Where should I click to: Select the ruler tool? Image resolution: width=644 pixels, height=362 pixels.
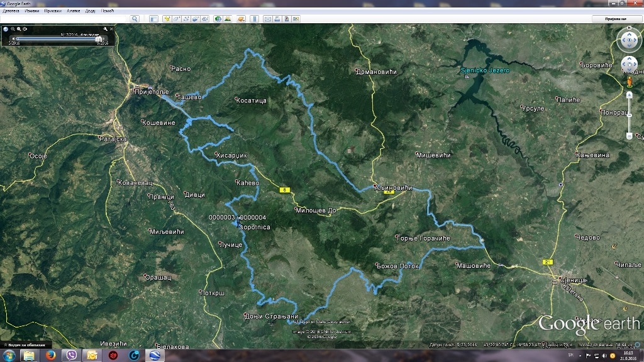pos(254,19)
